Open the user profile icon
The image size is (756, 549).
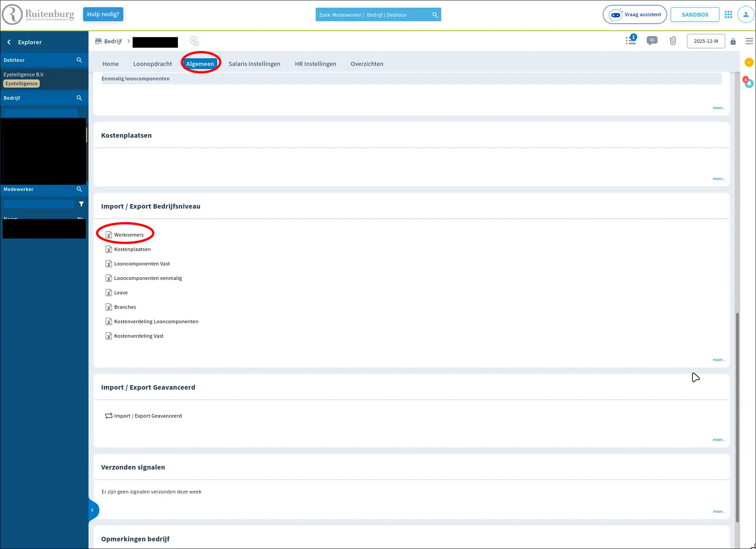pos(746,15)
